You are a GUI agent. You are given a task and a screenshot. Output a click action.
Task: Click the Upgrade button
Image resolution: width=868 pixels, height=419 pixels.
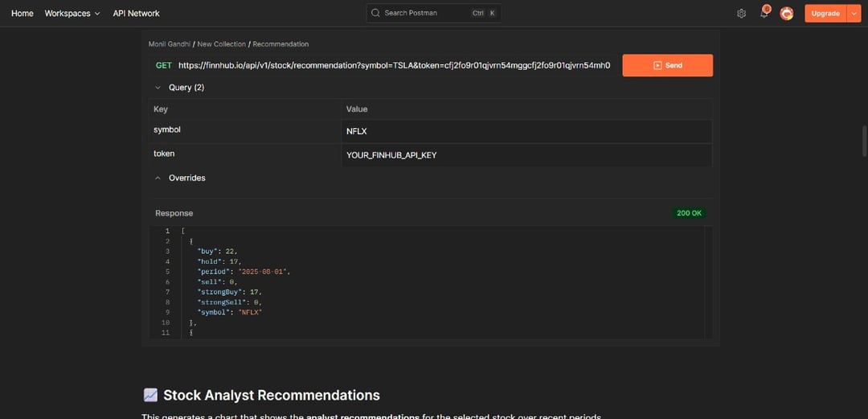pos(825,14)
